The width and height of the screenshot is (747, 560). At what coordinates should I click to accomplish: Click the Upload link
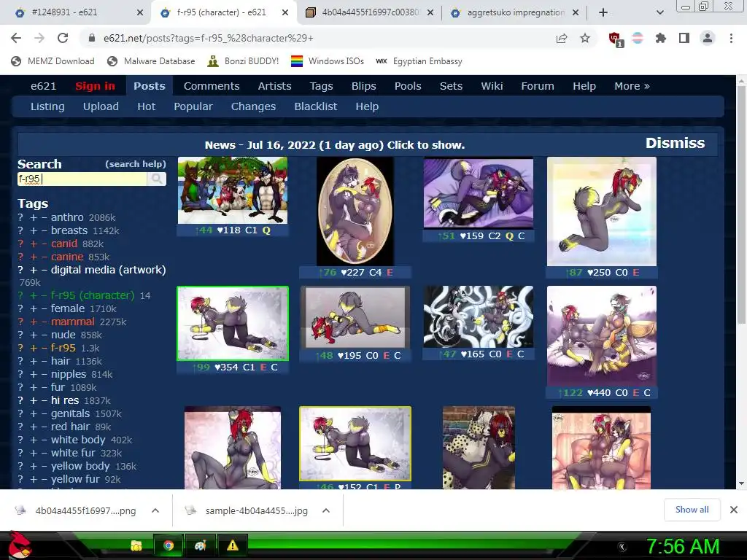coord(101,106)
